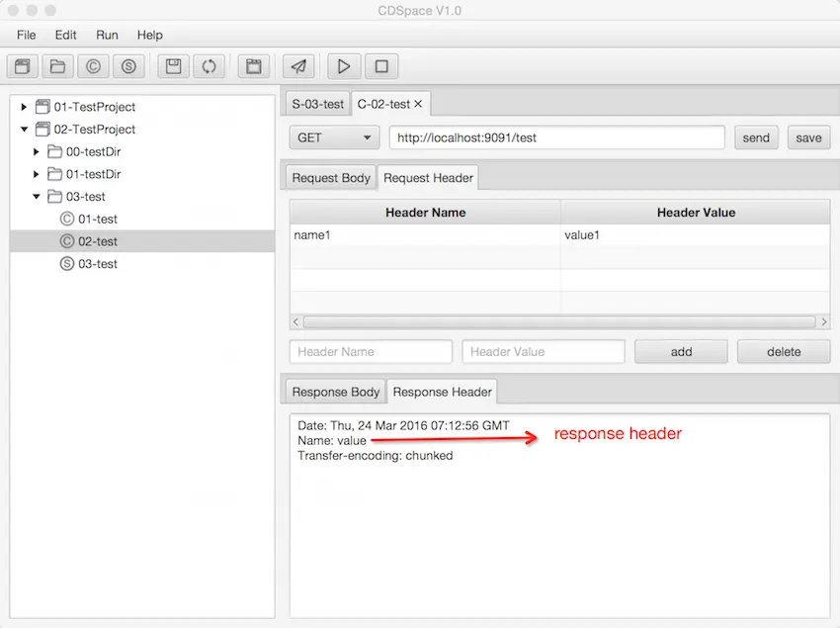840x628 pixels.
Task: Click the Transfer-encoding: chunked line
Action: pyautogui.click(x=375, y=455)
